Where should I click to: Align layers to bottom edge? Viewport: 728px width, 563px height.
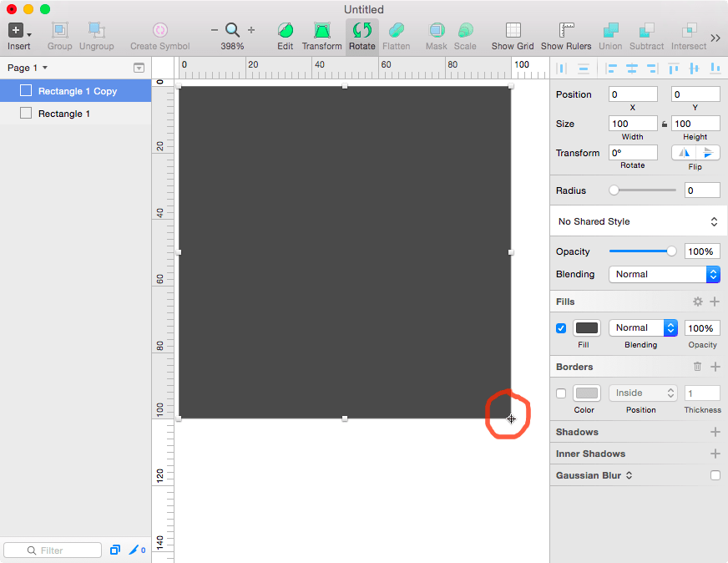(x=715, y=68)
